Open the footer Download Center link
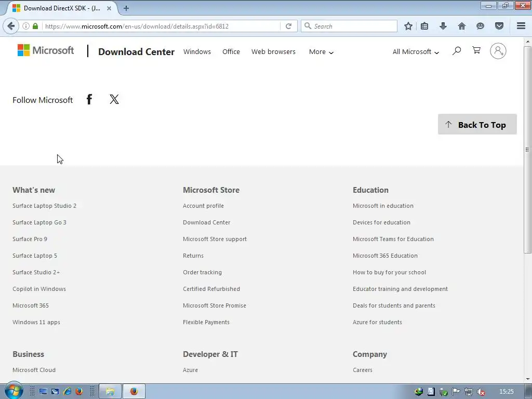Screen dimensions: 532x399 207,222
